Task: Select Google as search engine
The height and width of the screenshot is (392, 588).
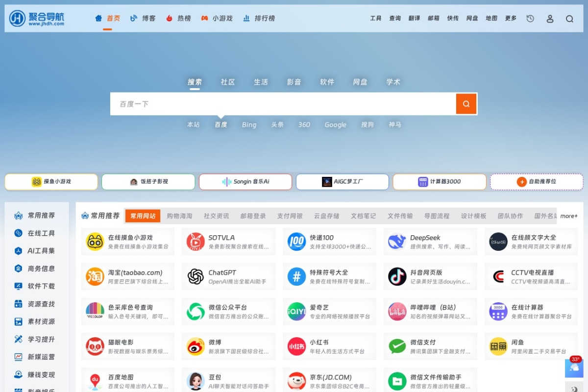Action: pos(336,125)
